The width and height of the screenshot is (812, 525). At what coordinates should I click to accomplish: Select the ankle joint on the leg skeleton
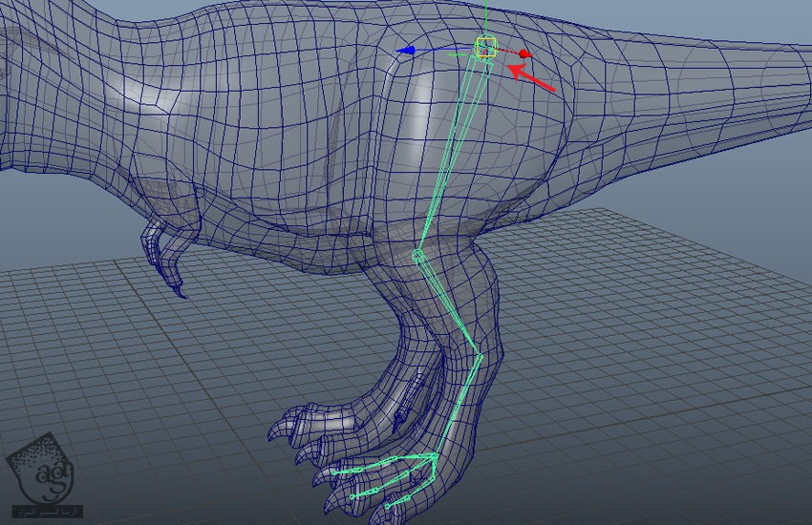(480, 358)
